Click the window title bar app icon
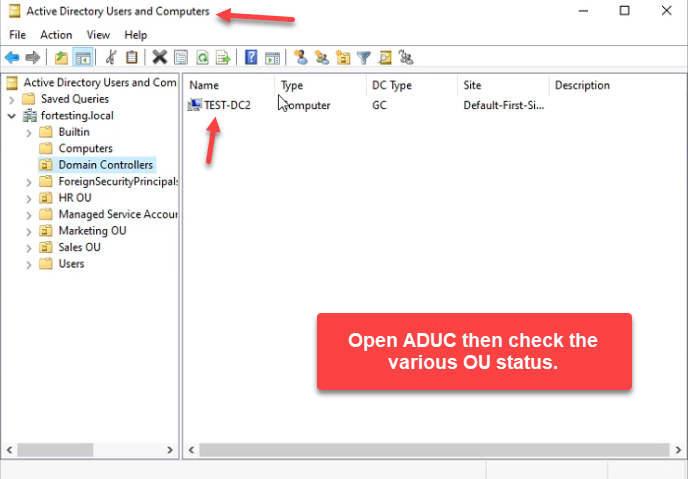 click(14, 11)
